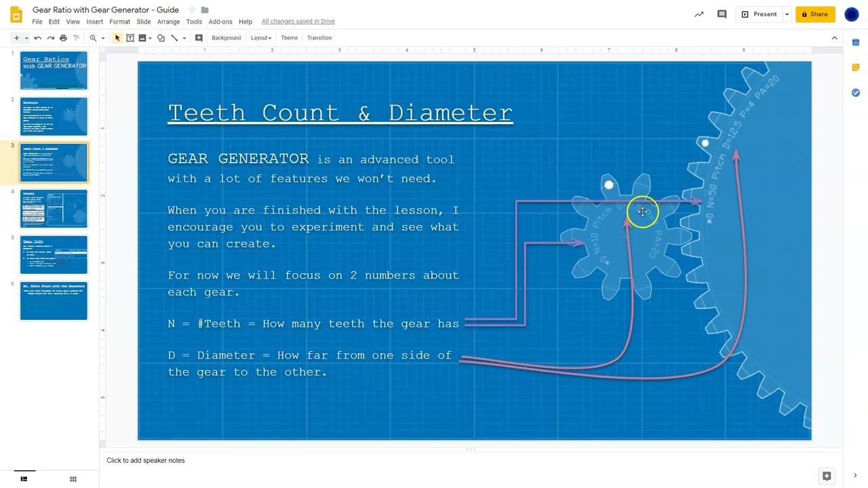
Task: Click the 'GEAR GENERATOR is an advanced tool' paragraph
Action: (311, 169)
